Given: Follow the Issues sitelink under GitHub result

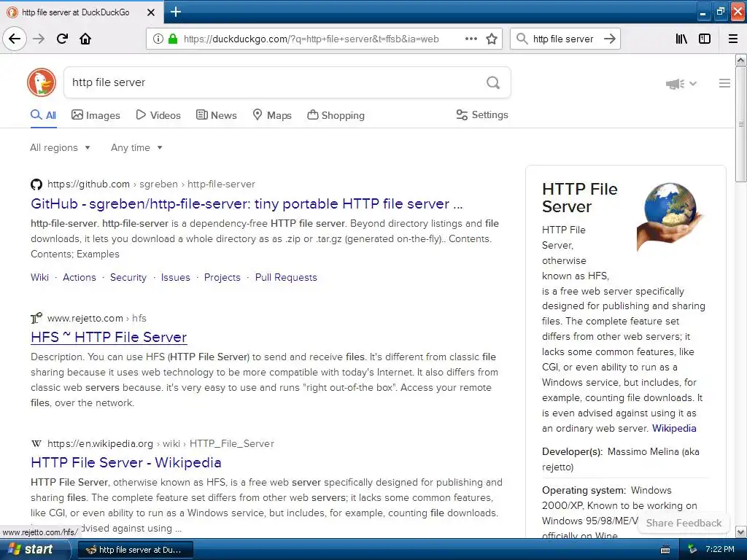Looking at the screenshot, I should [x=175, y=277].
